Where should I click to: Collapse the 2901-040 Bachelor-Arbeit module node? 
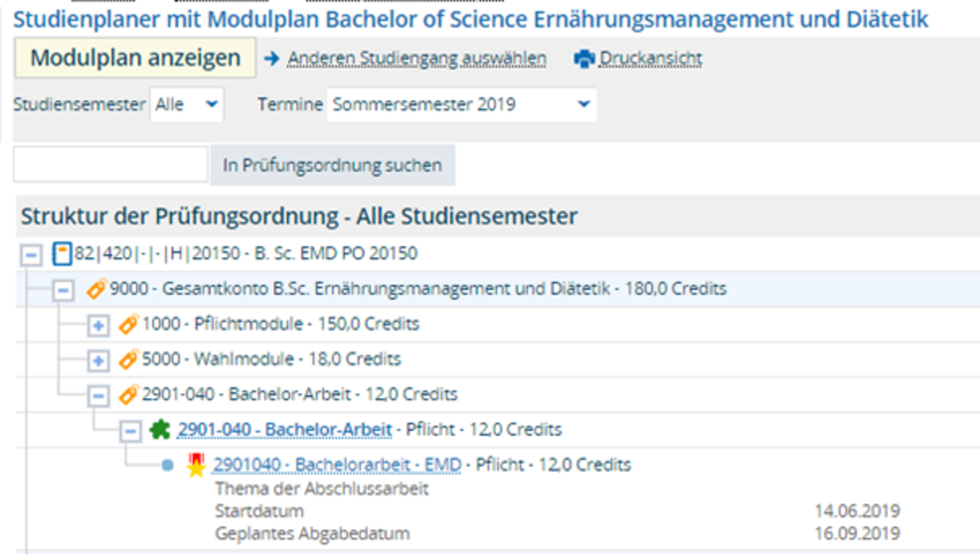131,432
